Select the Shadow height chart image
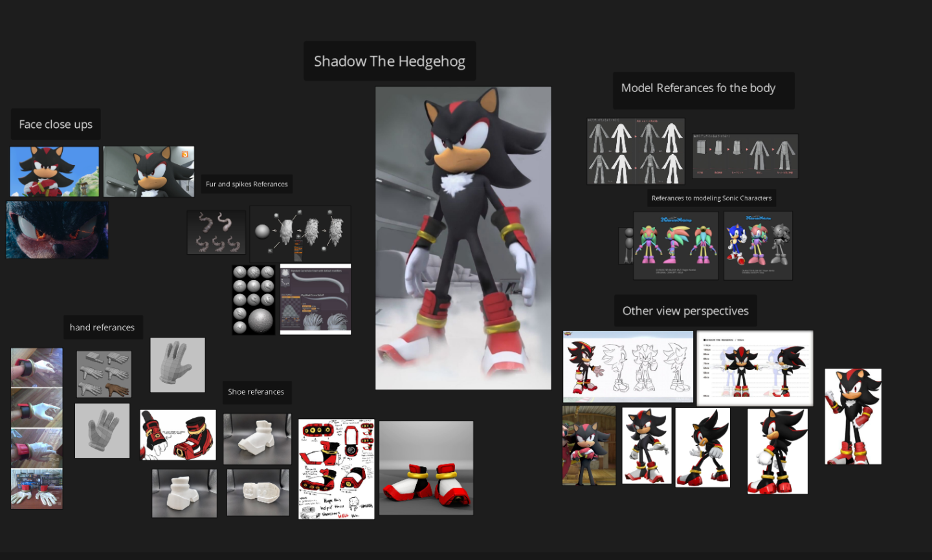 (x=755, y=369)
